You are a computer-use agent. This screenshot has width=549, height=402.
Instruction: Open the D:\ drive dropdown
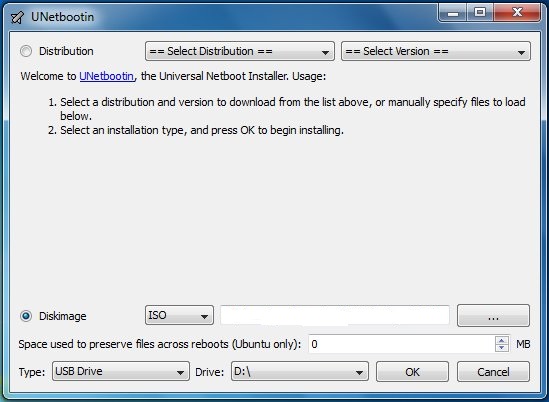(300, 371)
